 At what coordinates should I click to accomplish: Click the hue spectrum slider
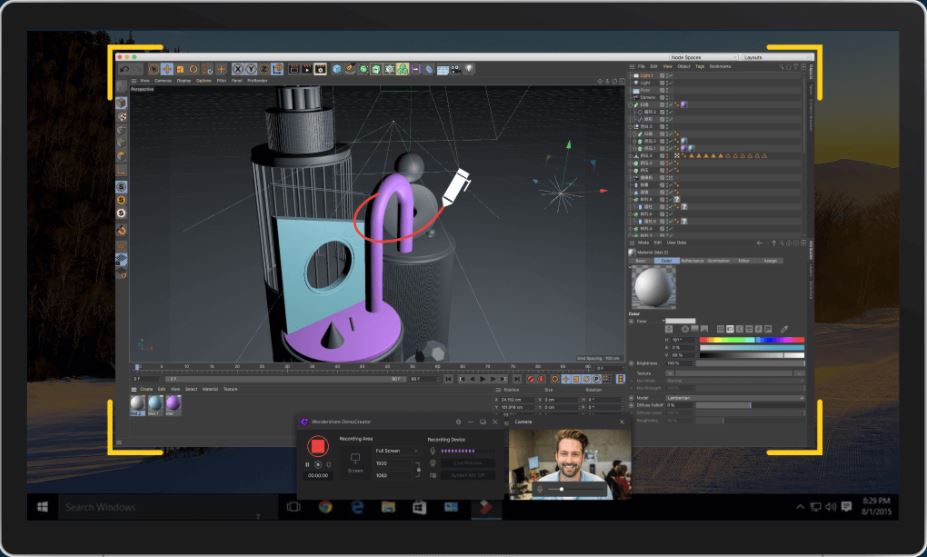tap(752, 340)
